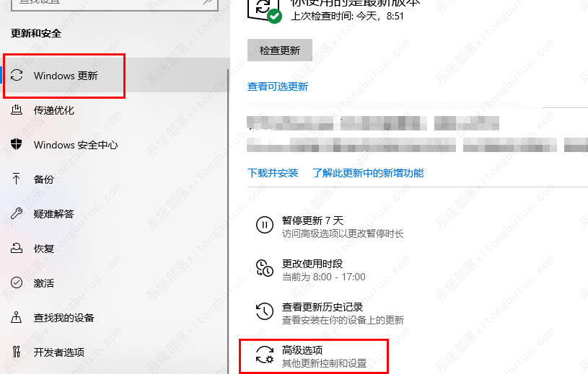Click the 开发者选项 tools icon
The height and width of the screenshot is (374, 588).
pyautogui.click(x=17, y=352)
